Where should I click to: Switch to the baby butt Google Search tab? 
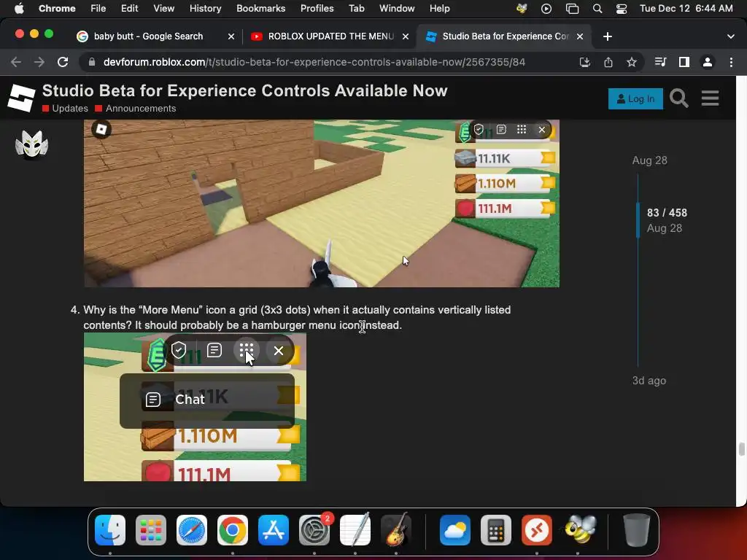point(149,36)
